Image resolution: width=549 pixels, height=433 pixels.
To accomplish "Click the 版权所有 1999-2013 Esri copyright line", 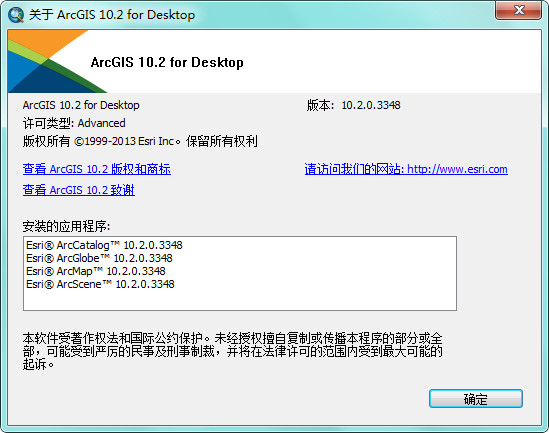I will tap(140, 141).
